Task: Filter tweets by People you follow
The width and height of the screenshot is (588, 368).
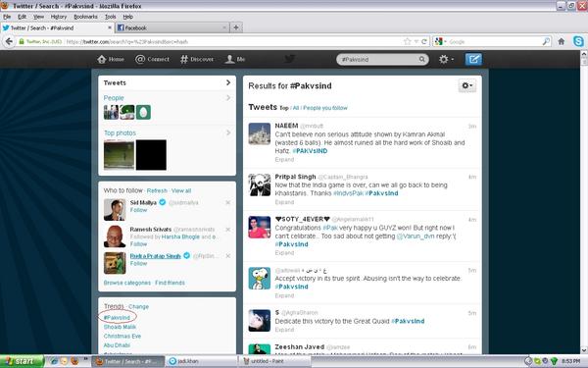Action: click(x=325, y=108)
